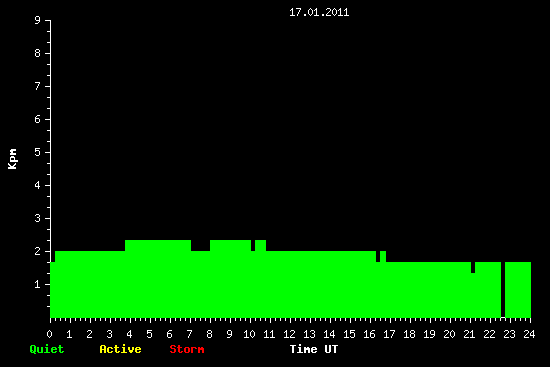Click hour 24 on time axis
Viewport: 550px width, 367px height.
point(529,334)
